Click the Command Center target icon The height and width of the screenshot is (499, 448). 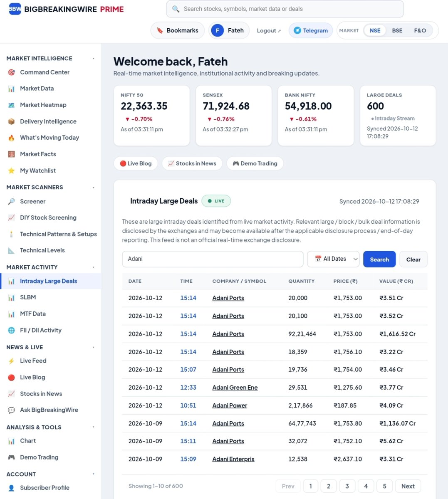[12, 72]
